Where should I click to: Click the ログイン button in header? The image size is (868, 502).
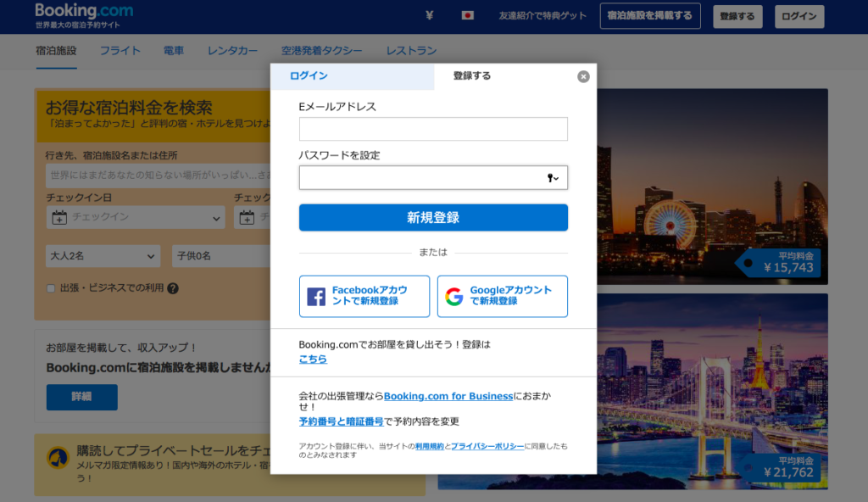[799, 17]
